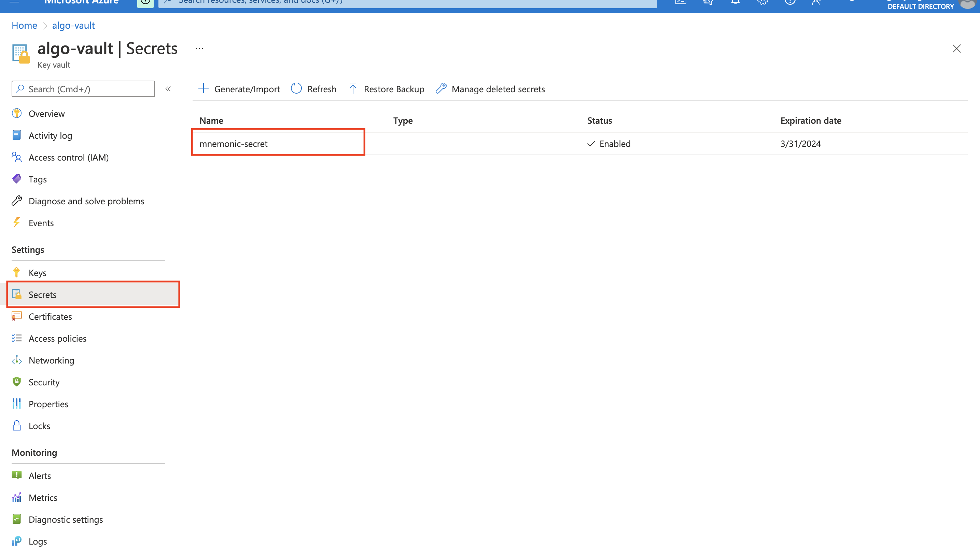Viewport: 980px width, 548px height.
Task: Open the mnemonic-secret entry
Action: 233,143
